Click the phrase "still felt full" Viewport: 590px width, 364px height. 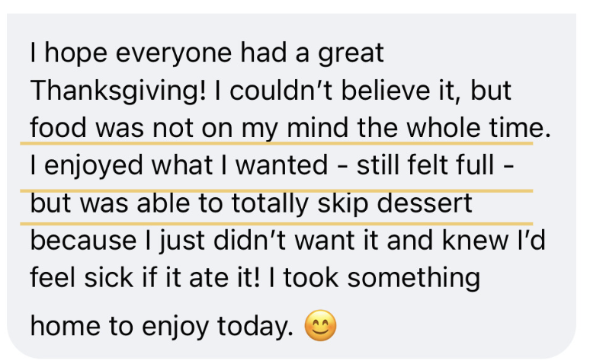point(425,165)
